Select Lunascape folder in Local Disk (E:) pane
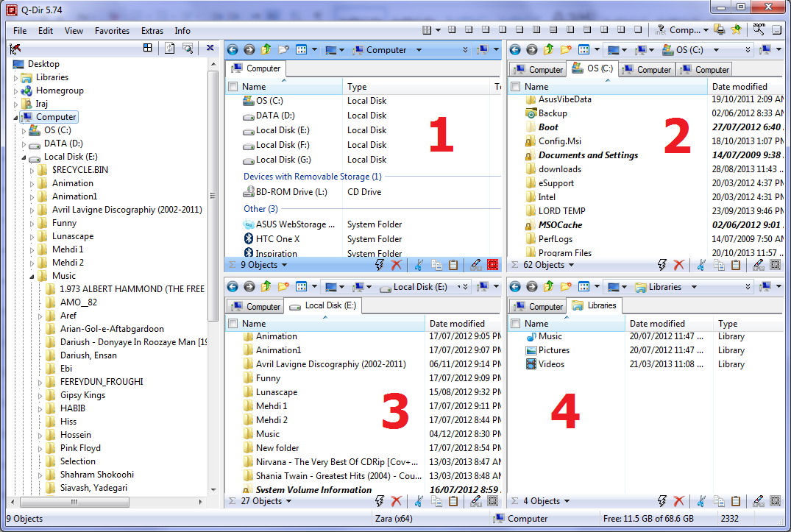Image resolution: width=791 pixels, height=532 pixels. point(276,391)
